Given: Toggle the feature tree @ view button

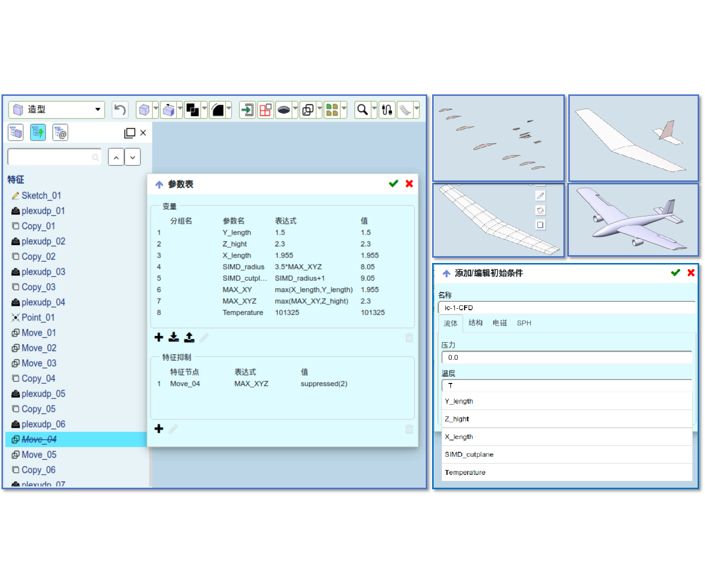Looking at the screenshot, I should (x=60, y=132).
